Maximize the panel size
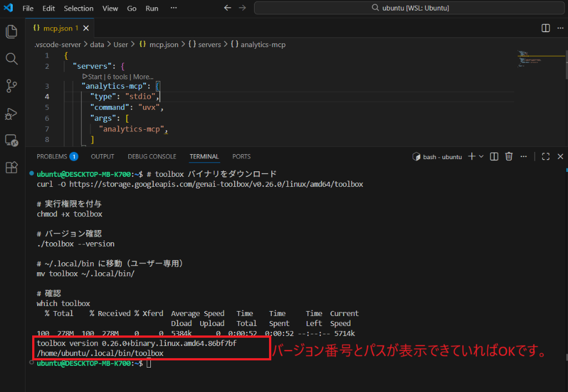The image size is (568, 392). pos(546,156)
